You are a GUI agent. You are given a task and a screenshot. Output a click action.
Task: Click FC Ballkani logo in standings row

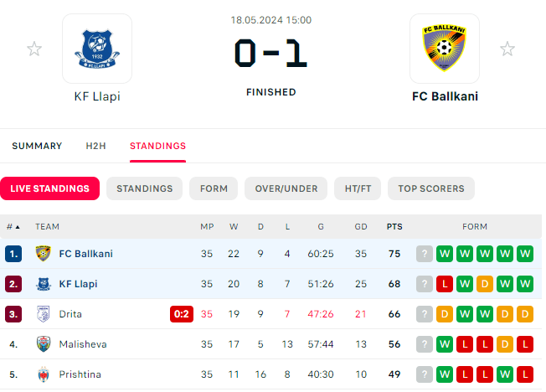(x=44, y=254)
